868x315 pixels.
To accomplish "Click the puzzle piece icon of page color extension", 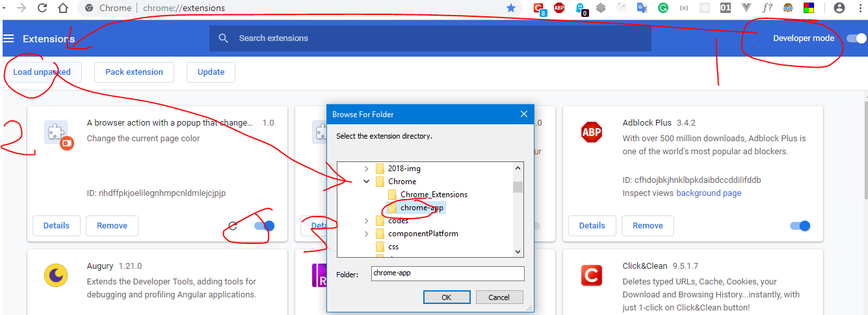I will point(56,133).
